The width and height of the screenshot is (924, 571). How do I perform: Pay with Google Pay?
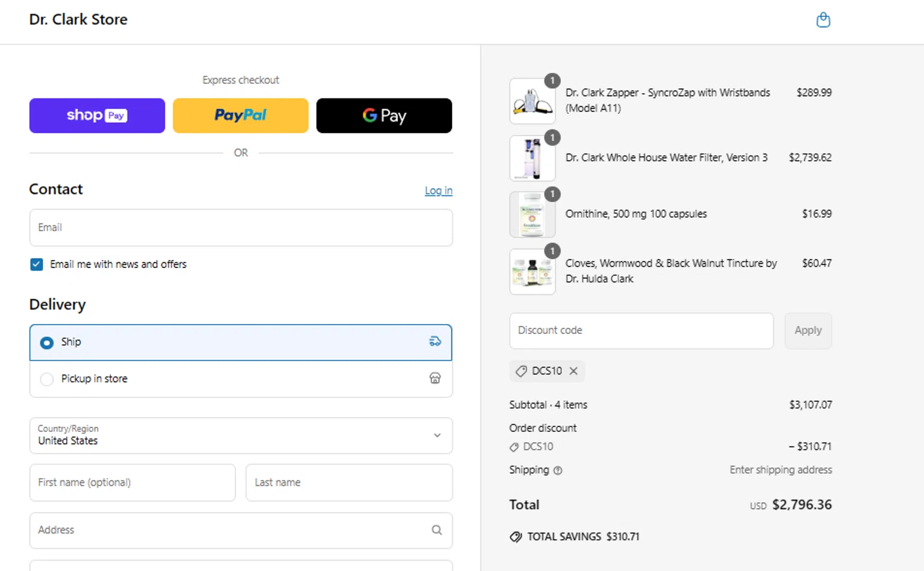click(384, 115)
